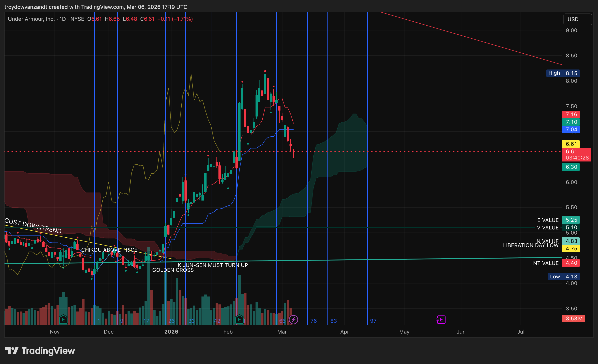Click the November earnings E marker
This screenshot has width=598, height=364.
(63, 320)
